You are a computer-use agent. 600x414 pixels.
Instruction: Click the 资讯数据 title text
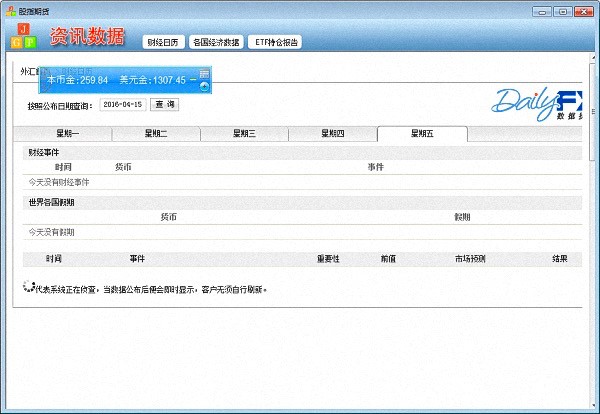[87, 36]
